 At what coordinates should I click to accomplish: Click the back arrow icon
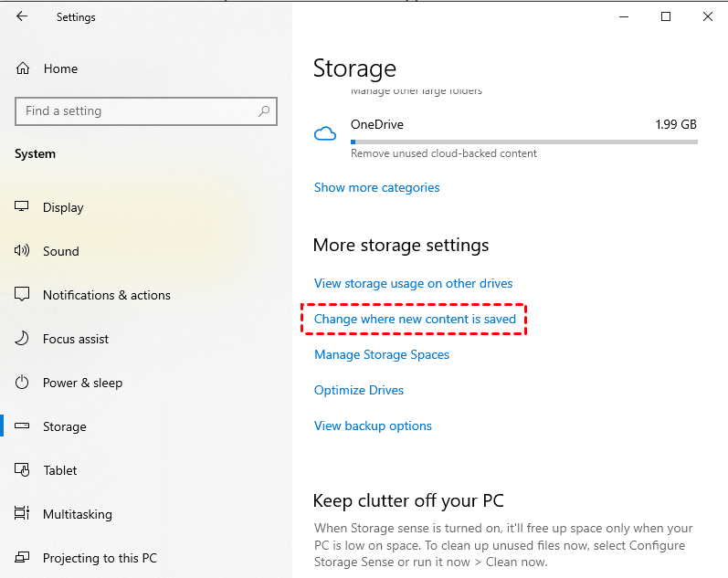(22, 16)
